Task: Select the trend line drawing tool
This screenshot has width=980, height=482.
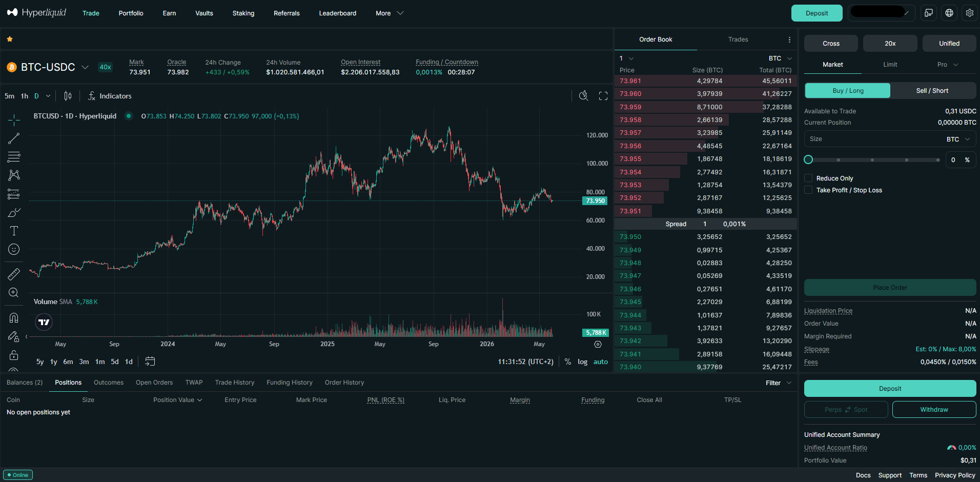Action: click(14, 138)
